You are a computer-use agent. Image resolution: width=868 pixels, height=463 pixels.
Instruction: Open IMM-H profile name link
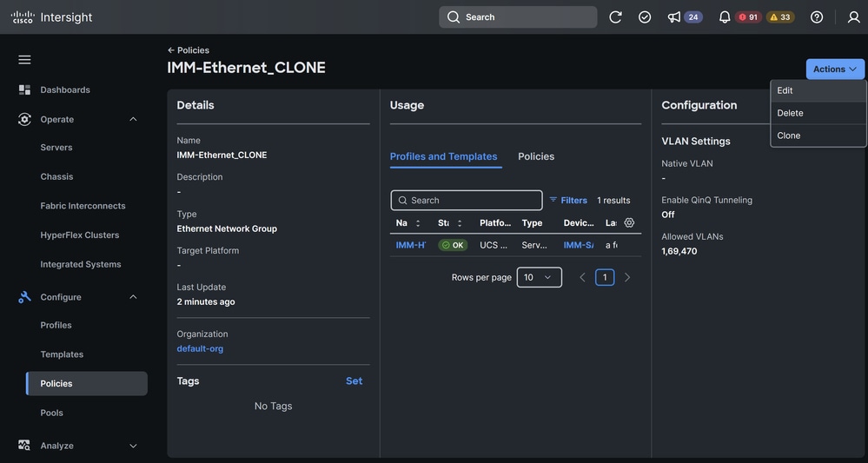411,245
